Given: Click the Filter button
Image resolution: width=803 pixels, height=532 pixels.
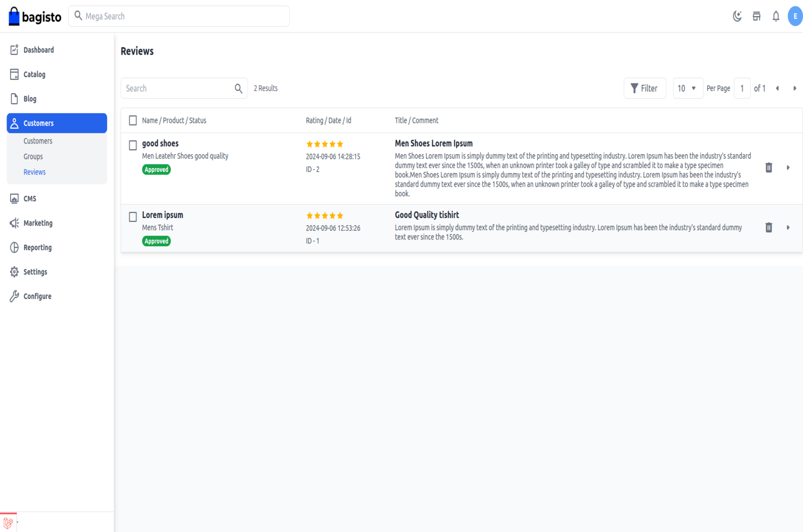Looking at the screenshot, I should [644, 88].
